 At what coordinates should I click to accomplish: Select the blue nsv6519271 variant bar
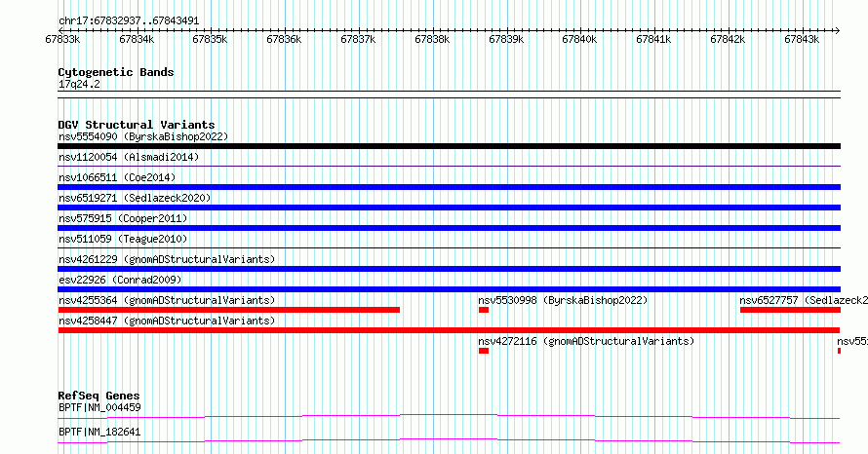click(449, 208)
